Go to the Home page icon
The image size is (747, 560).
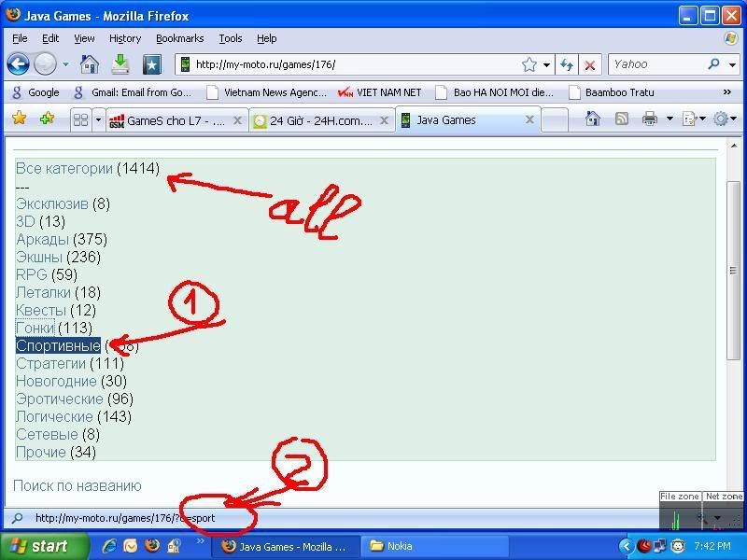90,64
